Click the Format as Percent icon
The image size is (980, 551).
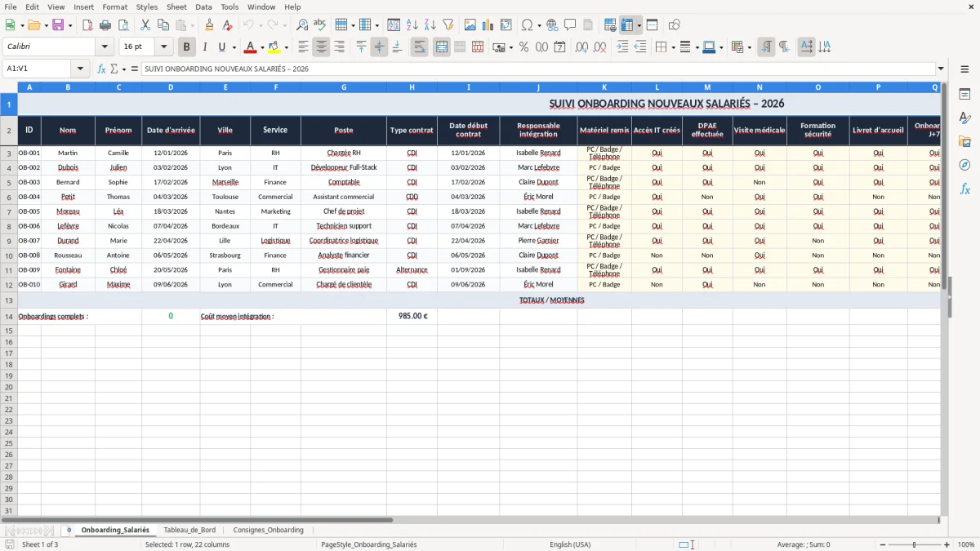[523, 47]
